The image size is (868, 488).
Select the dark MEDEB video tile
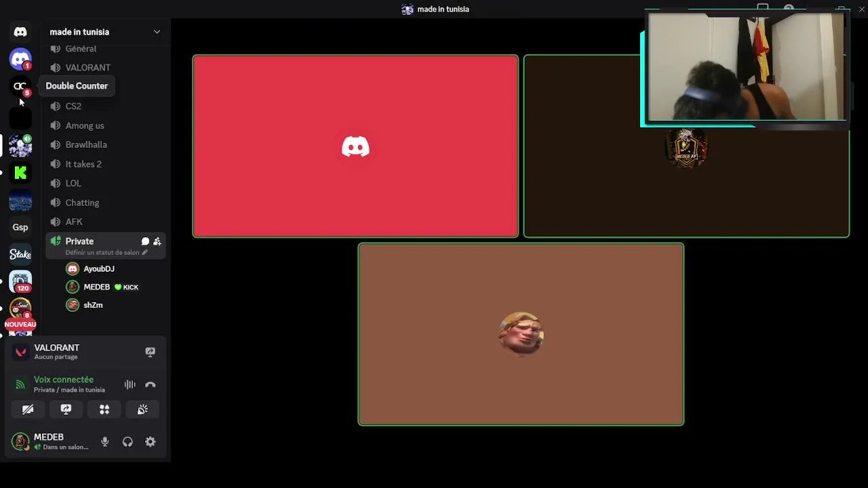coord(686,146)
